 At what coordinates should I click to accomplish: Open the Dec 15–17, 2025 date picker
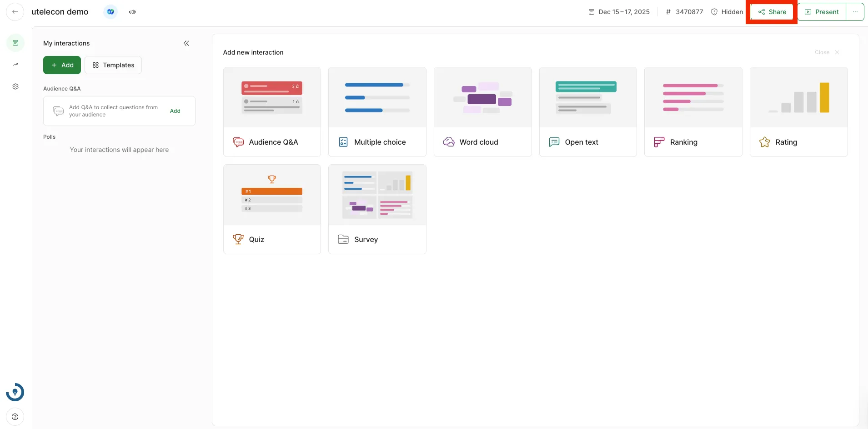tap(619, 12)
